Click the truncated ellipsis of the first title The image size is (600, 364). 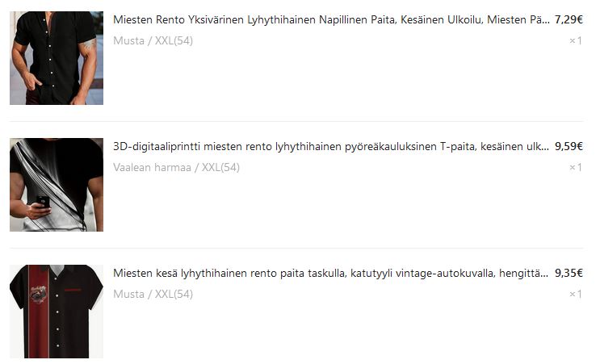click(x=546, y=22)
